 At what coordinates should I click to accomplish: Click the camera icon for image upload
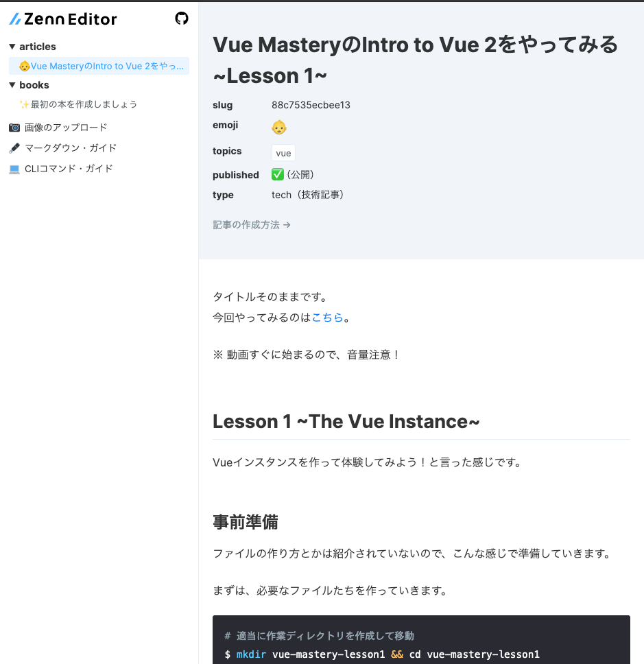[14, 127]
